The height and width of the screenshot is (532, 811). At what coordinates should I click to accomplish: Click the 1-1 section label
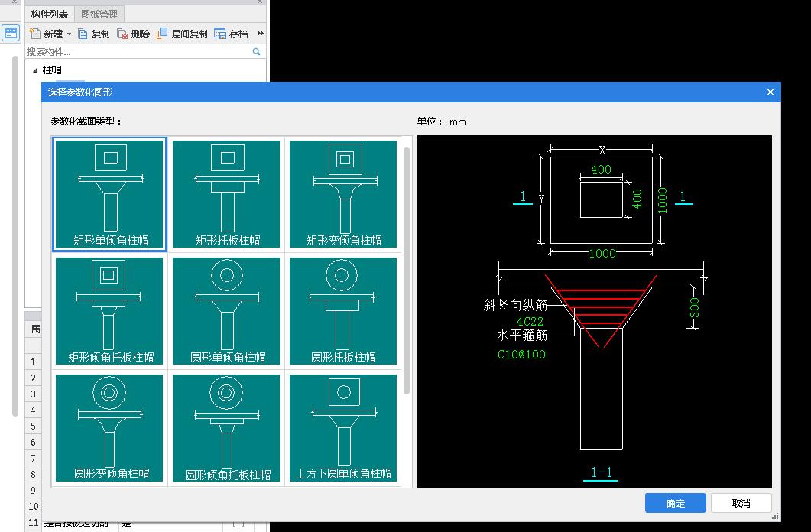(x=601, y=472)
